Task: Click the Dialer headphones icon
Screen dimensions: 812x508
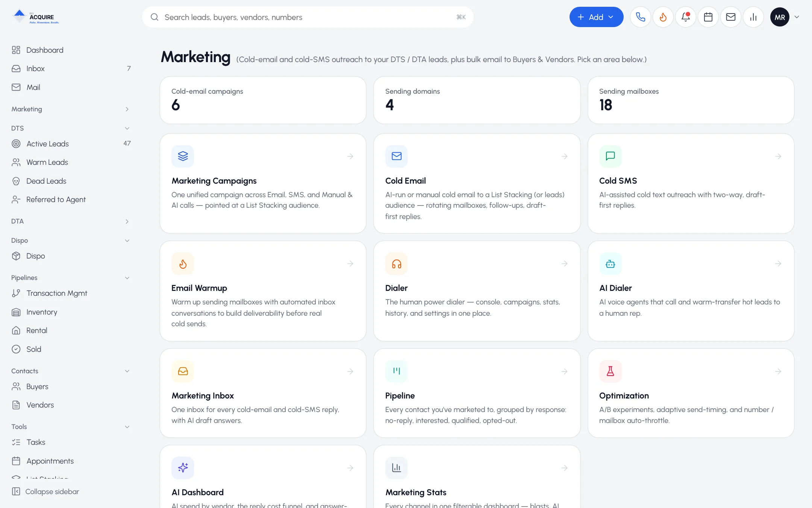Action: pos(396,264)
